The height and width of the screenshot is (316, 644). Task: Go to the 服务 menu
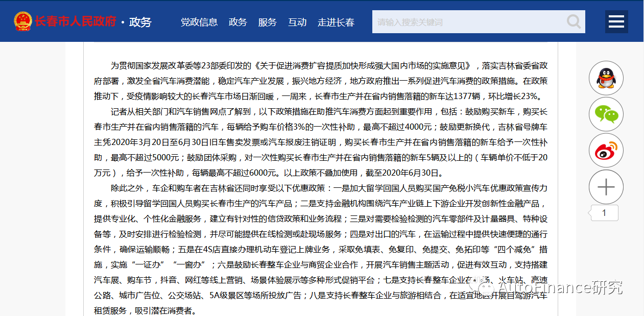click(x=268, y=22)
